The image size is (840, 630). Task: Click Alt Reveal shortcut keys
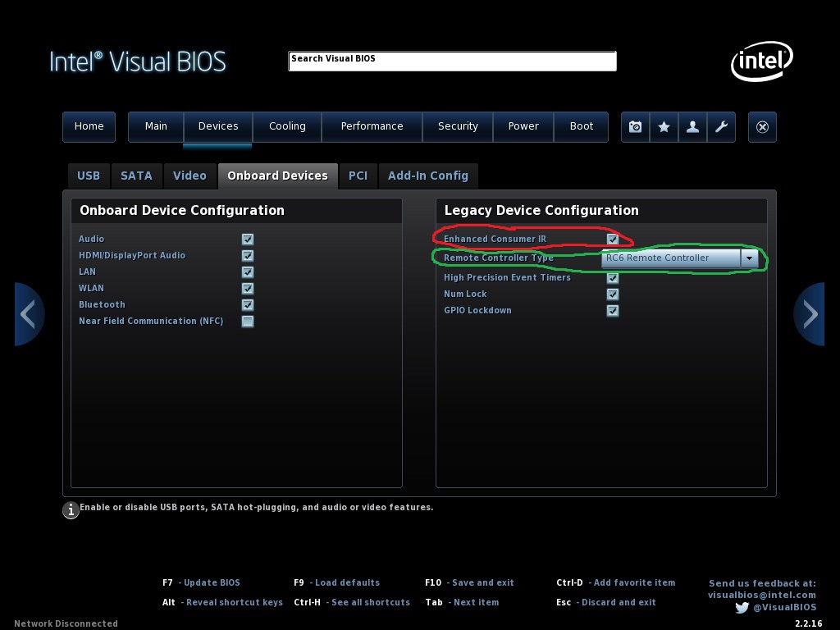[222, 603]
